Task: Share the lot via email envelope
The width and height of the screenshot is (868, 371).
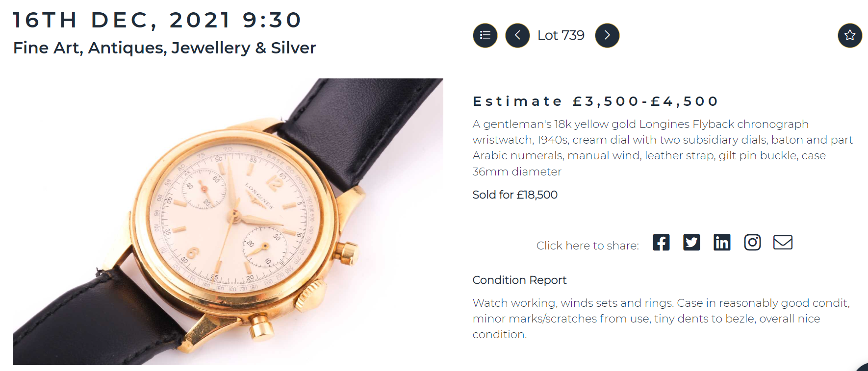Action: [783, 243]
